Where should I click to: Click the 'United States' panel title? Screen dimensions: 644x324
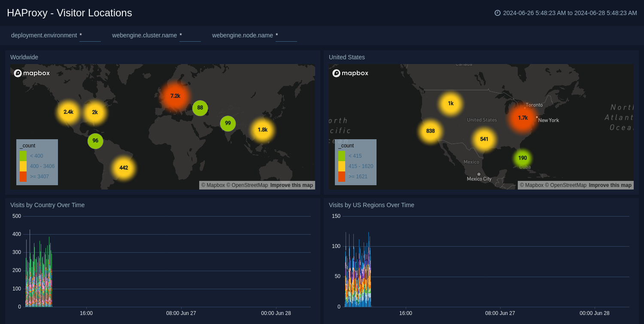347,57
